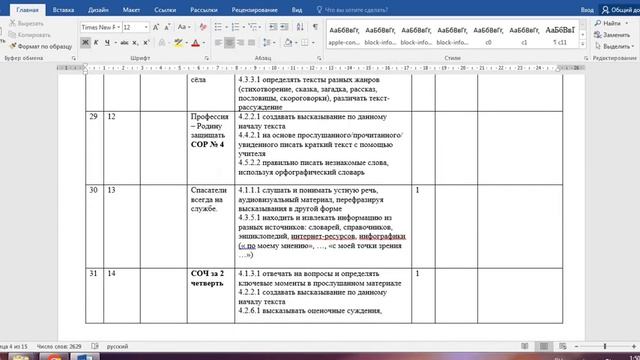Switch to the Вид tab

click(x=297, y=10)
